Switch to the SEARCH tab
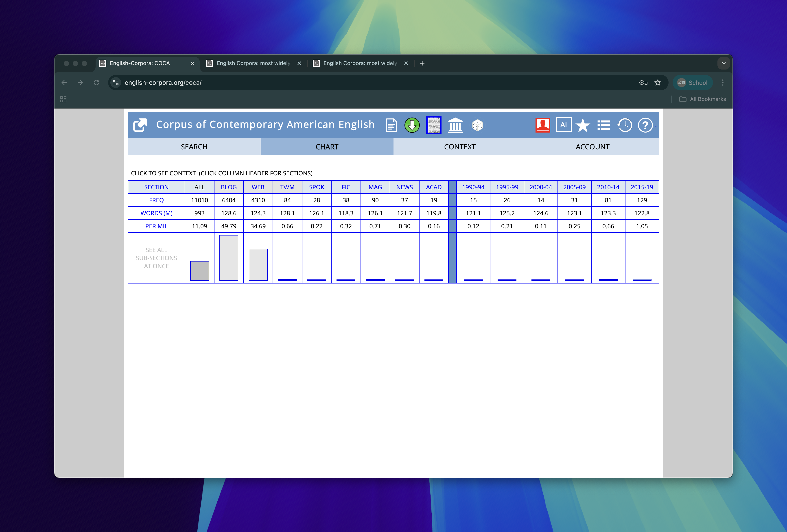This screenshot has width=787, height=532. (x=194, y=147)
